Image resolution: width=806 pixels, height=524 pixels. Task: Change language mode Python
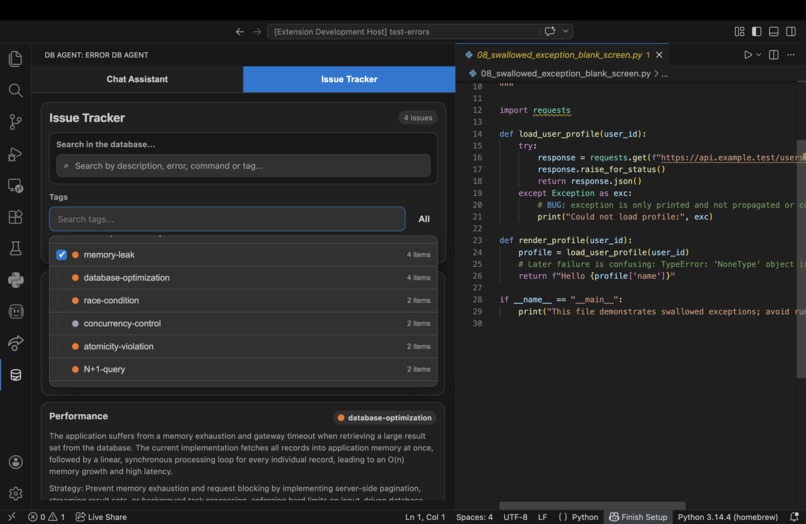pos(585,517)
